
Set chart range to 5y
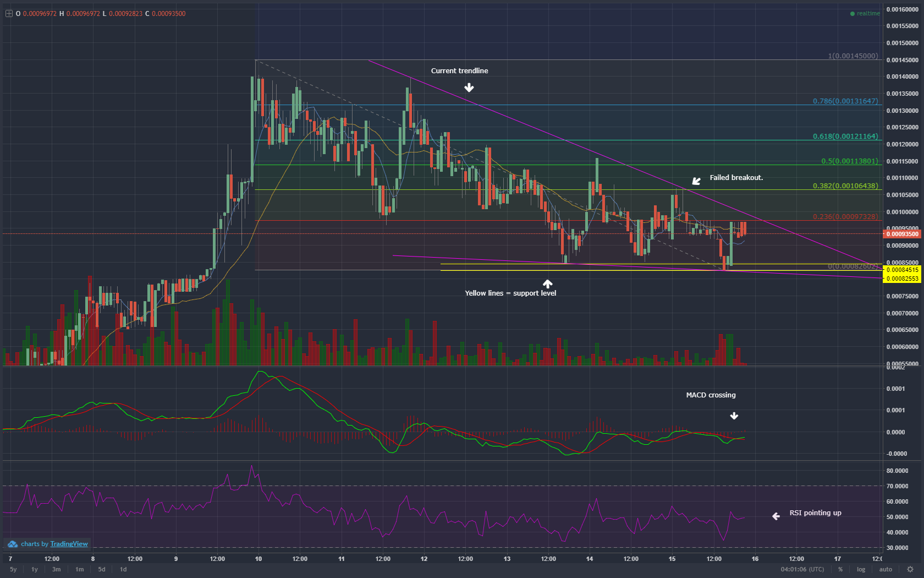coord(13,569)
